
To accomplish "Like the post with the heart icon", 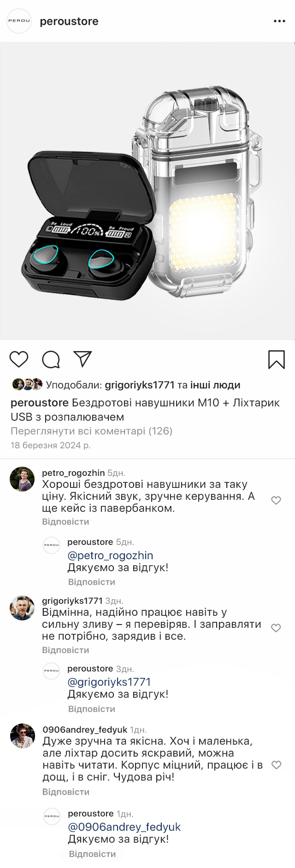I will coord(19,359).
